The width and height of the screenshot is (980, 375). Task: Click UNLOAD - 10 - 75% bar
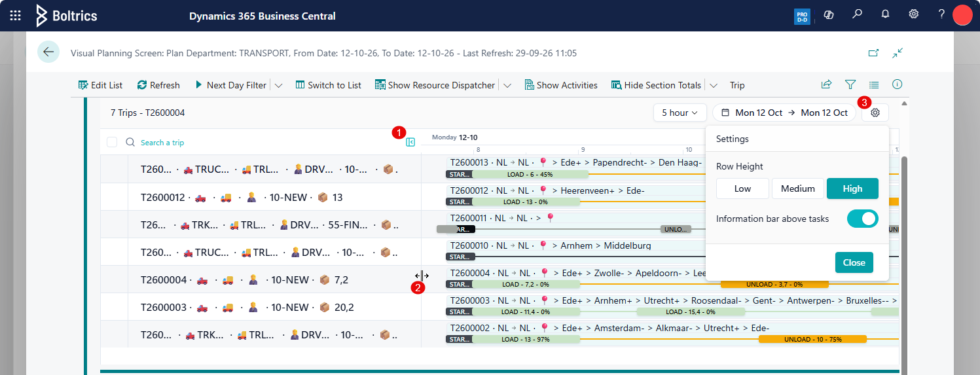pos(812,339)
